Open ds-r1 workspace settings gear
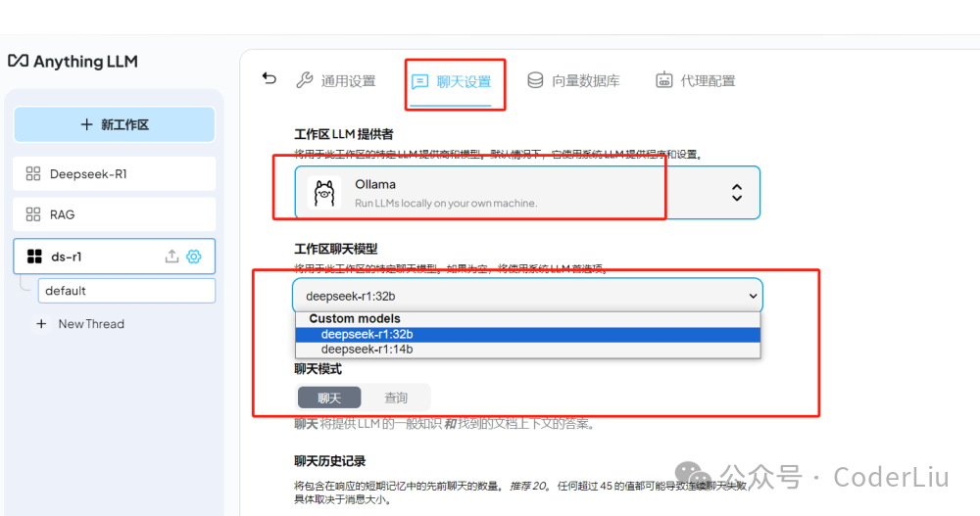The image size is (980, 516). pos(194,257)
